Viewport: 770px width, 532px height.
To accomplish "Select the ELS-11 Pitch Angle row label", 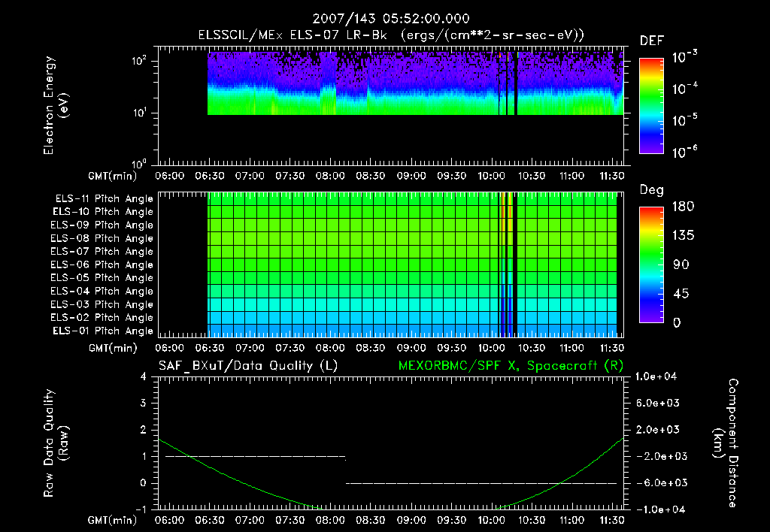I will tap(104, 199).
